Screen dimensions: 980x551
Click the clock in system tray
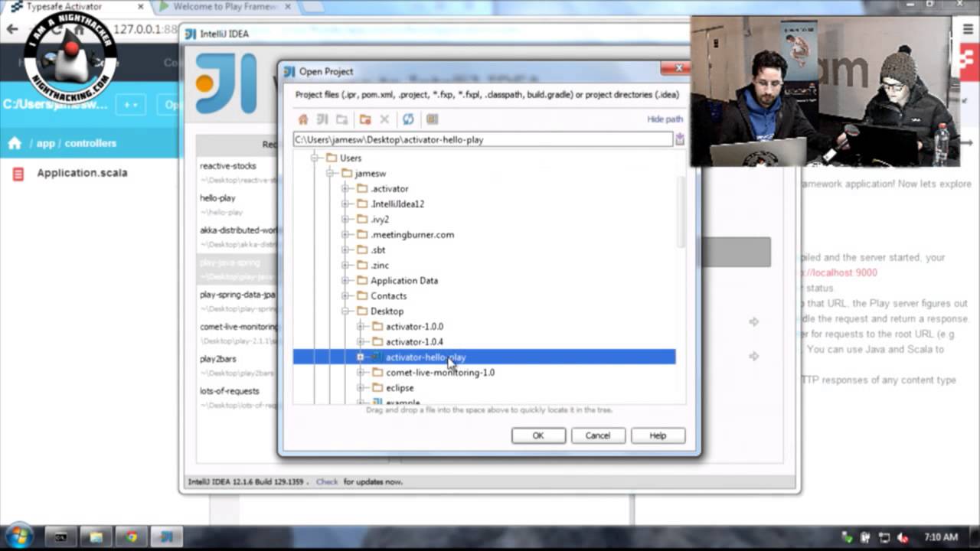coord(941,537)
